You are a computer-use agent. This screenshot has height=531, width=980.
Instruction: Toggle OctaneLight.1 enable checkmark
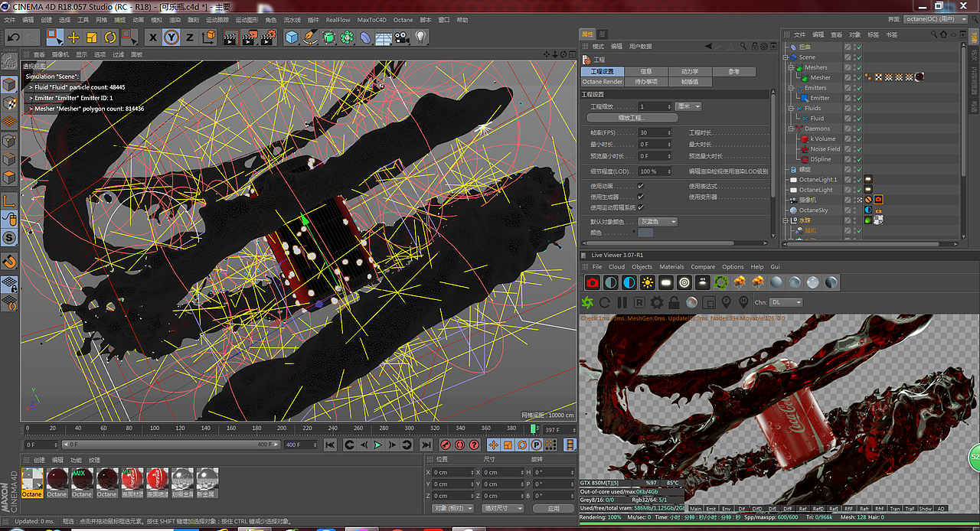click(x=858, y=180)
